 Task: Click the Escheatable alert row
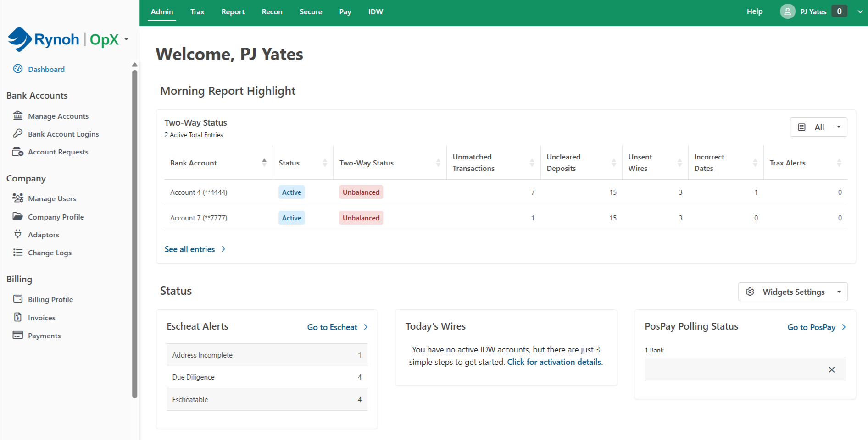tap(267, 399)
